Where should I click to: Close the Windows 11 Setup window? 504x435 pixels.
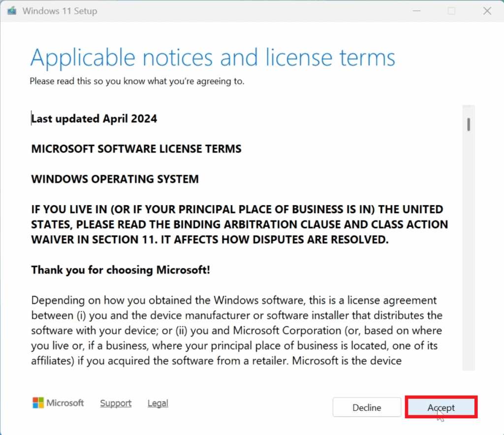point(487,11)
